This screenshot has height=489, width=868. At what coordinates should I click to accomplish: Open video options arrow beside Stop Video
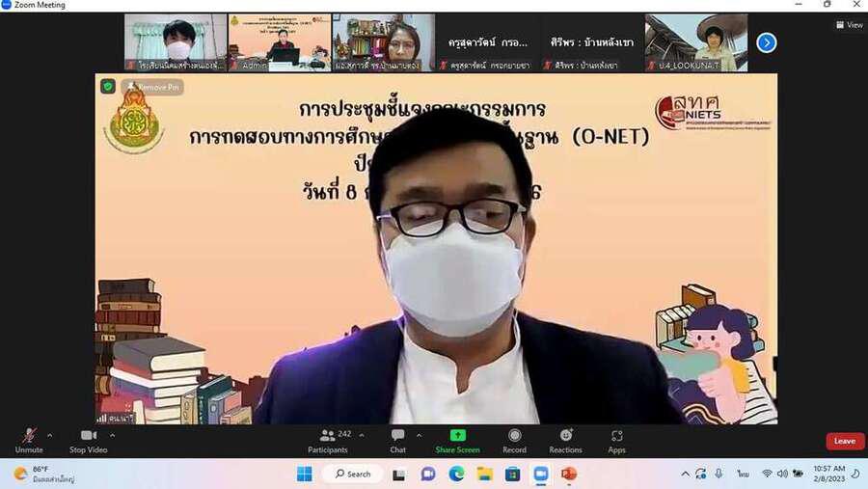(x=110, y=435)
